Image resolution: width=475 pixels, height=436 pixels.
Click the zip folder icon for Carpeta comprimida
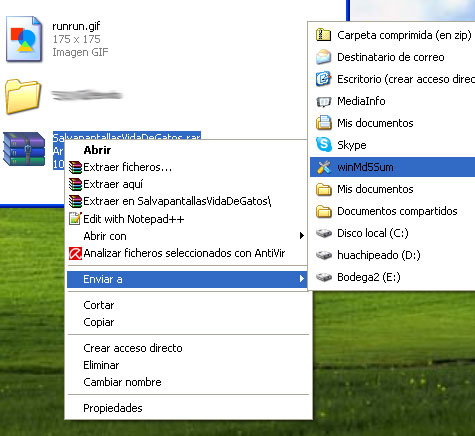coord(323,35)
